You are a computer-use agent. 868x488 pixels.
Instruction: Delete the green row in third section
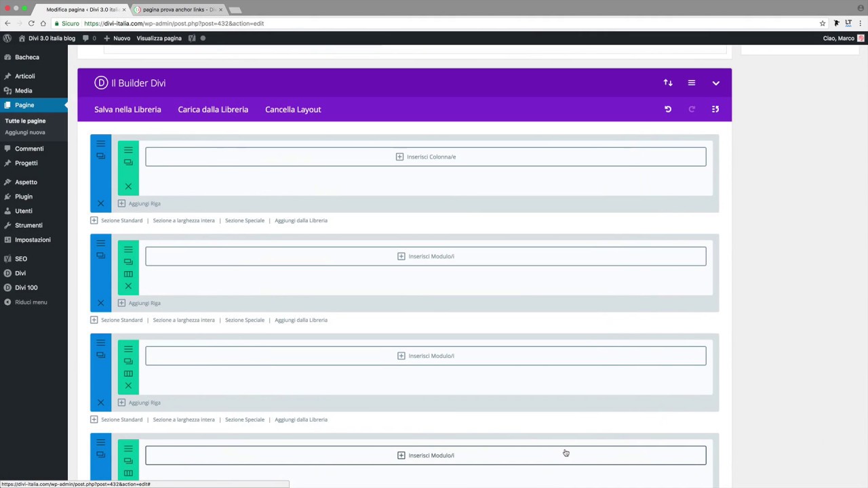[128, 386]
